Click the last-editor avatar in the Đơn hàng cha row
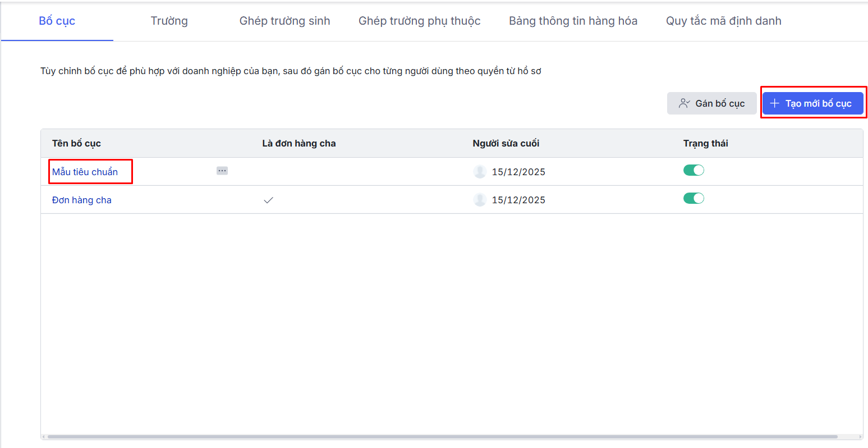The image size is (868, 448). 480,200
